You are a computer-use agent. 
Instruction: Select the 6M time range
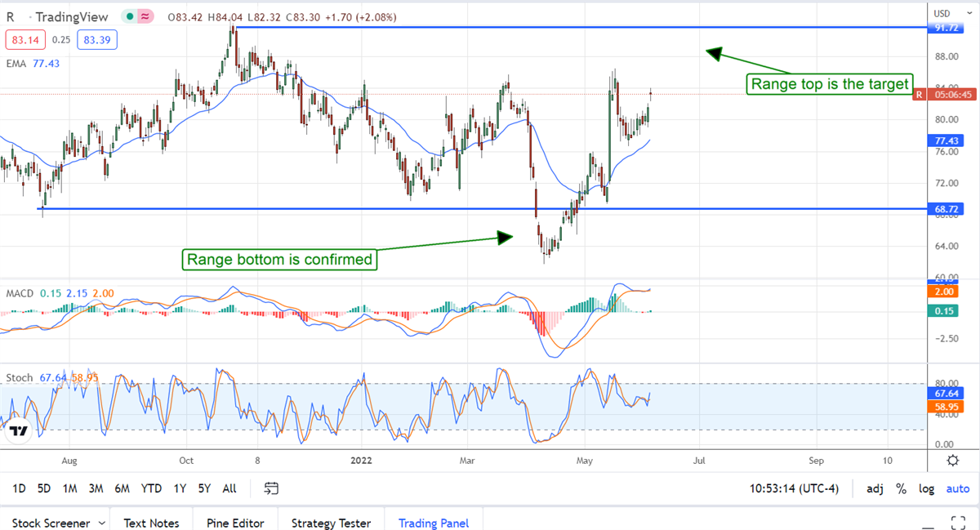point(122,488)
